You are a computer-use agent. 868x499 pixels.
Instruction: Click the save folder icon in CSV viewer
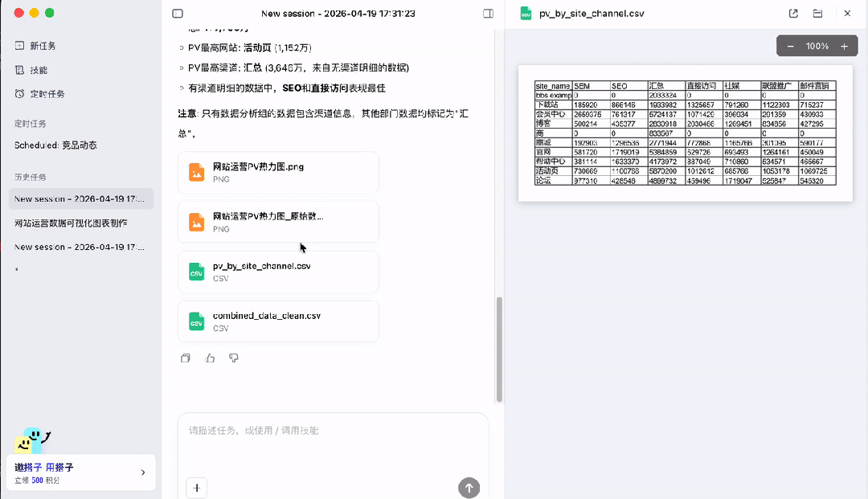pyautogui.click(x=817, y=13)
